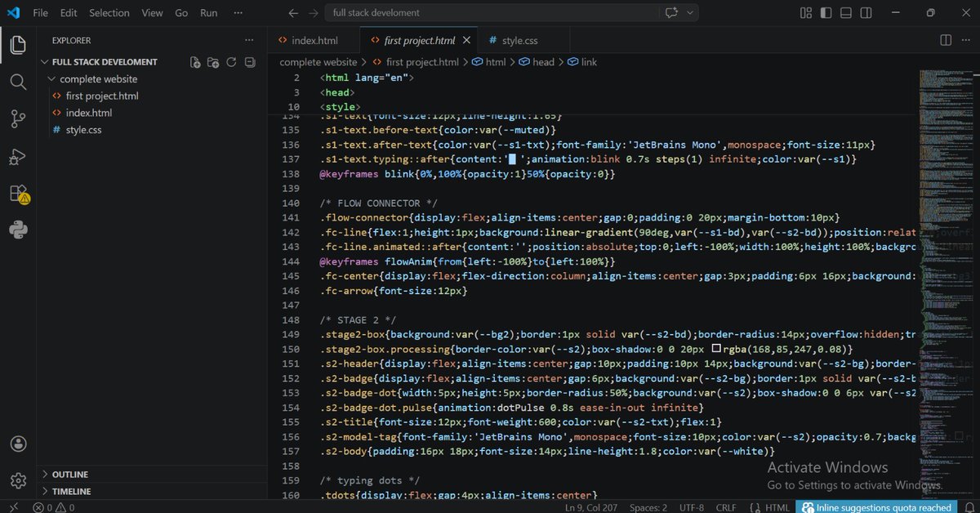Click the VS Code logo icon

point(14,13)
